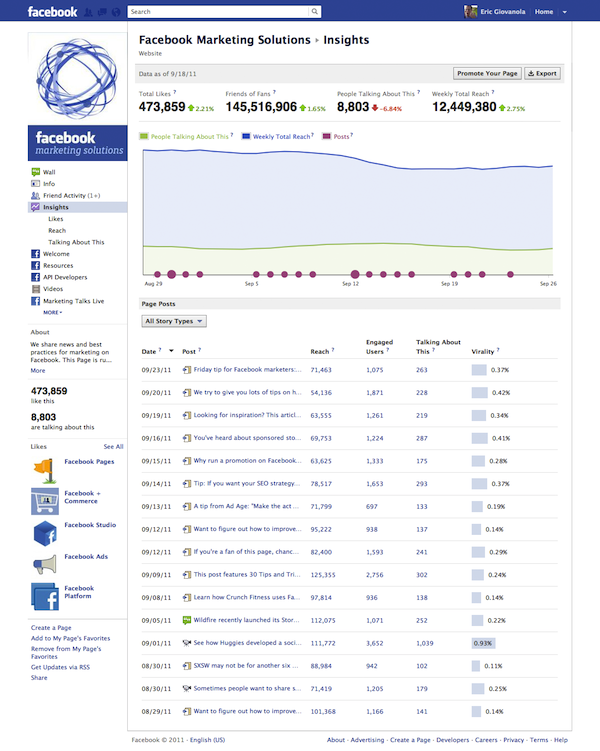Click virality bar for 09/01/11 post
600x751 pixels.
coord(483,643)
